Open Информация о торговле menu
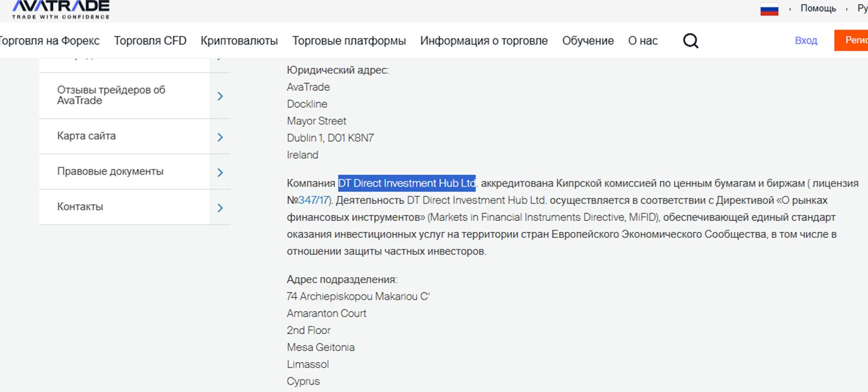868x392 pixels. [x=484, y=41]
